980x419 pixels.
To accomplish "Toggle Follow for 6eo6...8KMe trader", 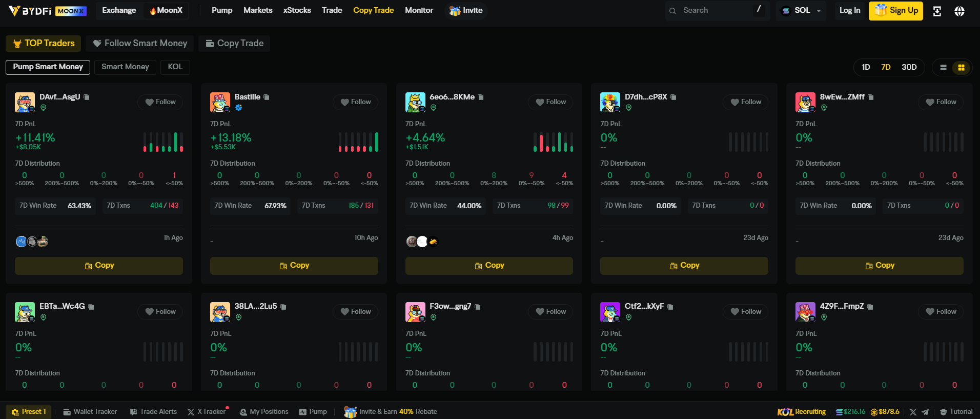I will pyautogui.click(x=550, y=102).
